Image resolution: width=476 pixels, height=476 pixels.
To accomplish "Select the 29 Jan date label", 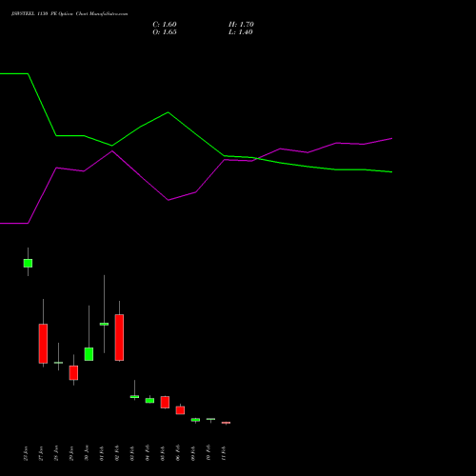I will tap(71, 453).
